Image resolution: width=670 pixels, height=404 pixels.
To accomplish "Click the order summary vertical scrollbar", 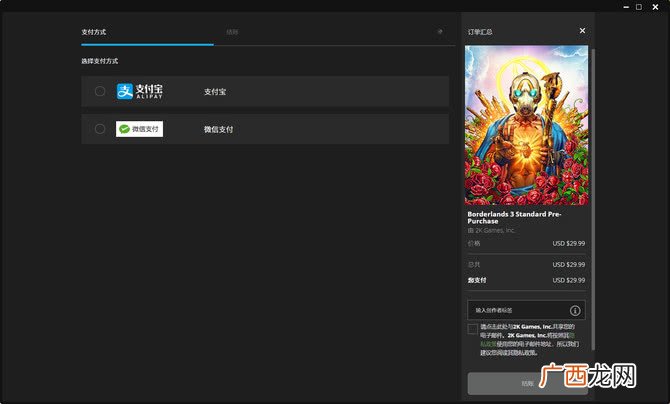I will (x=593, y=200).
